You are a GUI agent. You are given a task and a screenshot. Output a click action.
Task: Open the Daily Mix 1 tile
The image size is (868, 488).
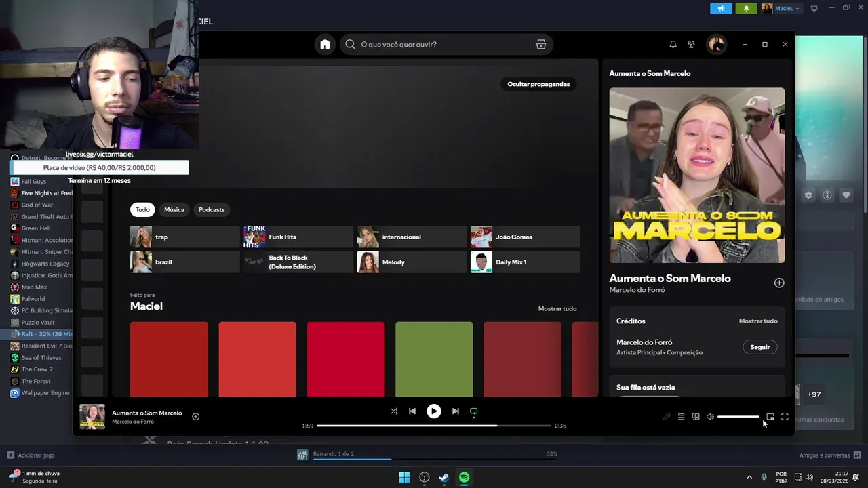525,262
